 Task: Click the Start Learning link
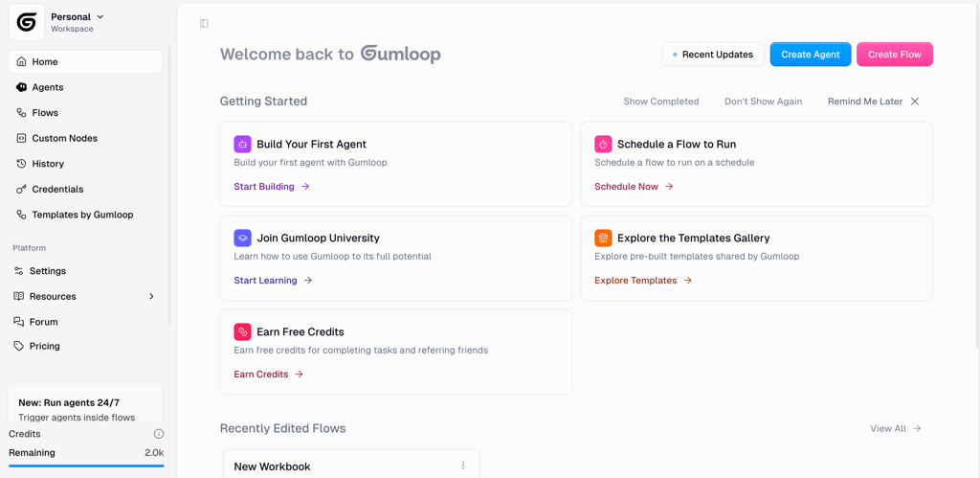(273, 281)
